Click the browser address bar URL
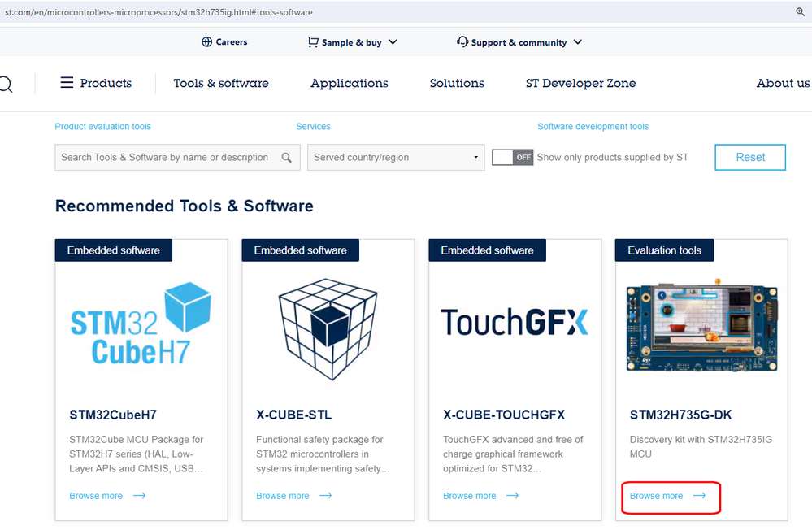 click(159, 12)
